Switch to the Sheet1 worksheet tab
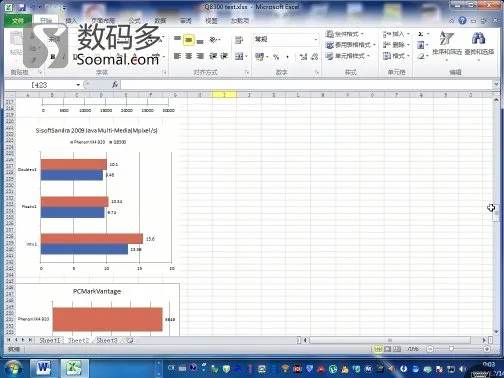This screenshot has height=378, width=504. coord(50,340)
